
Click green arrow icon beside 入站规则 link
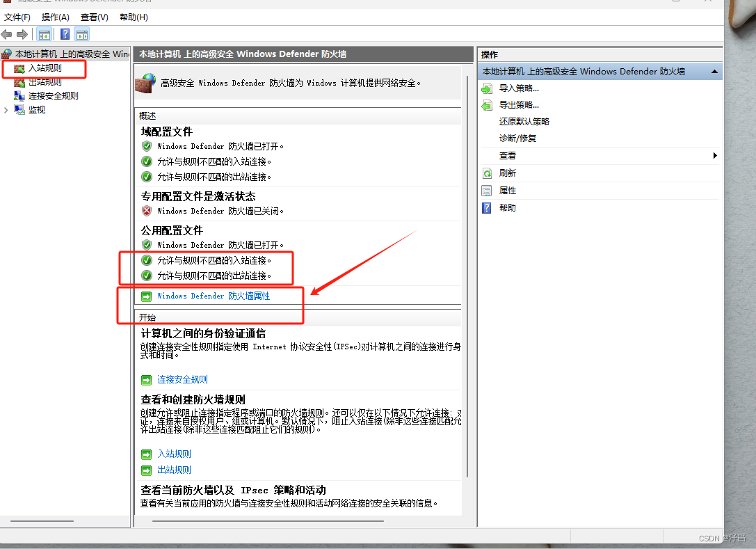coord(147,454)
